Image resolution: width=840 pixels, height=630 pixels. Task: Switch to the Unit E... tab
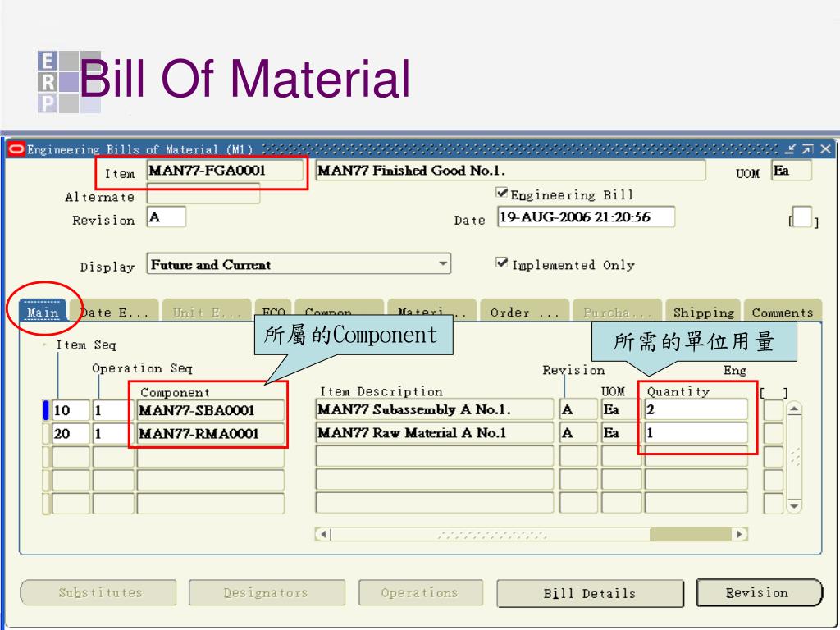click(x=207, y=312)
